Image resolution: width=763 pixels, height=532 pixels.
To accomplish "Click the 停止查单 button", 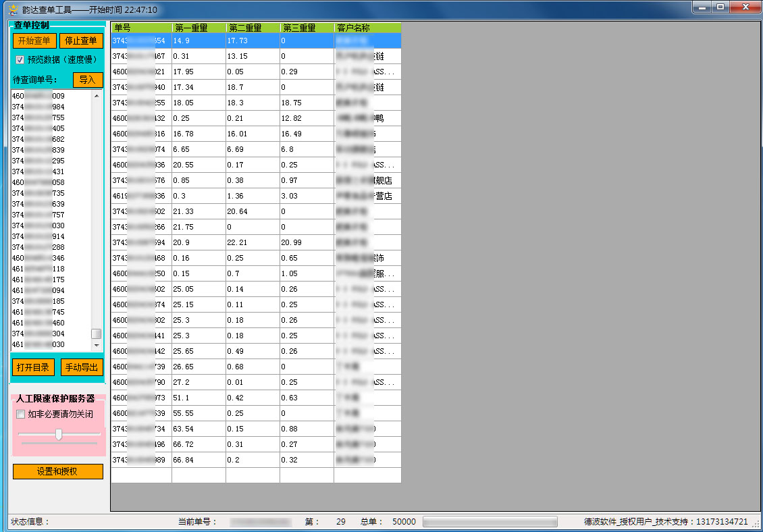I will click(x=81, y=41).
